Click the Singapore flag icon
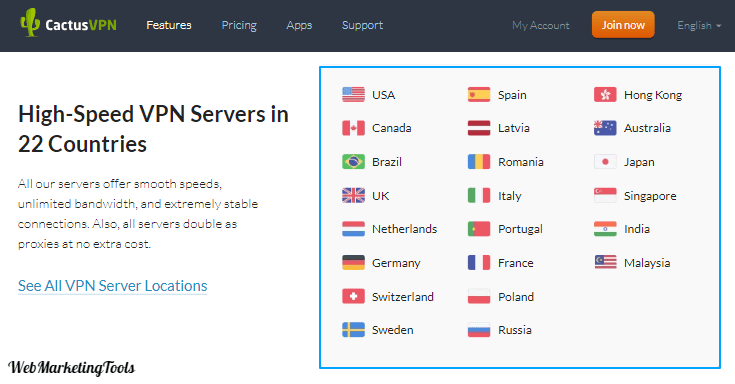 coord(605,196)
